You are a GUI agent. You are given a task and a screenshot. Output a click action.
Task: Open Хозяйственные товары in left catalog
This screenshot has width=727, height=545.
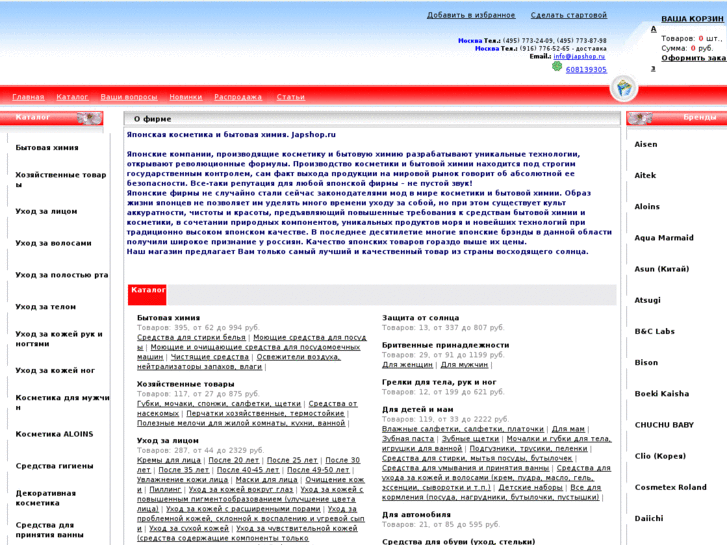pos(61,180)
